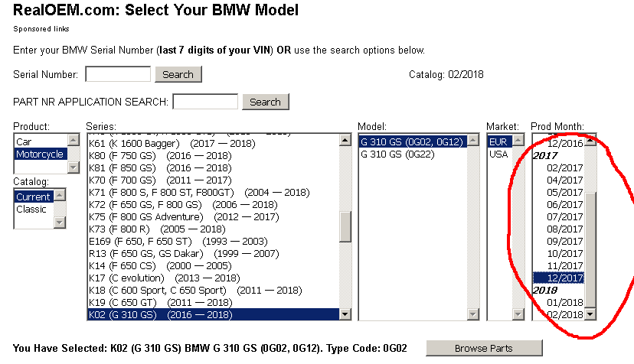The width and height of the screenshot is (634, 364).
Task: Select K81 (F 850 GS) series
Action: (x=214, y=167)
